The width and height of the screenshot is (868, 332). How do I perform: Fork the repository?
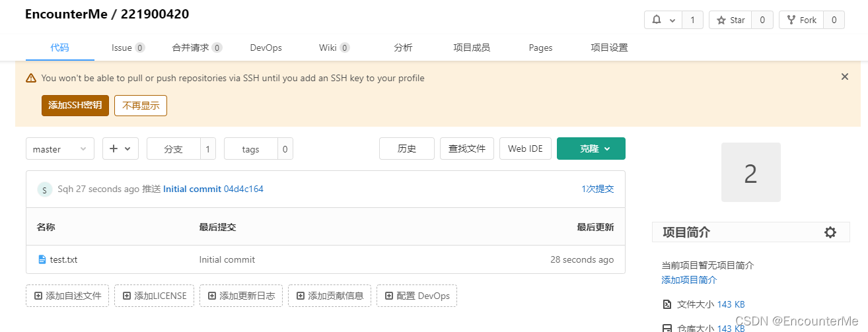tap(801, 20)
